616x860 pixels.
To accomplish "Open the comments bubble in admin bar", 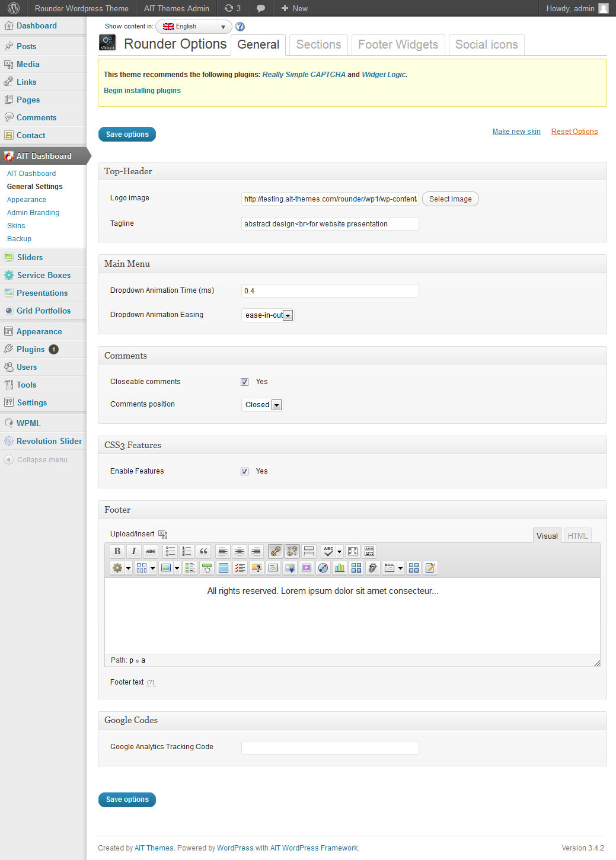I will (261, 8).
